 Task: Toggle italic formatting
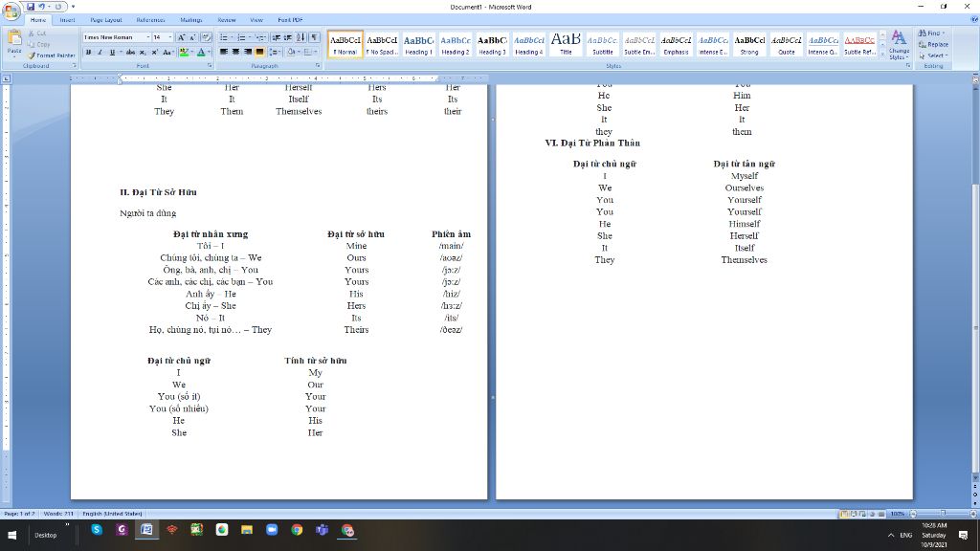point(100,52)
